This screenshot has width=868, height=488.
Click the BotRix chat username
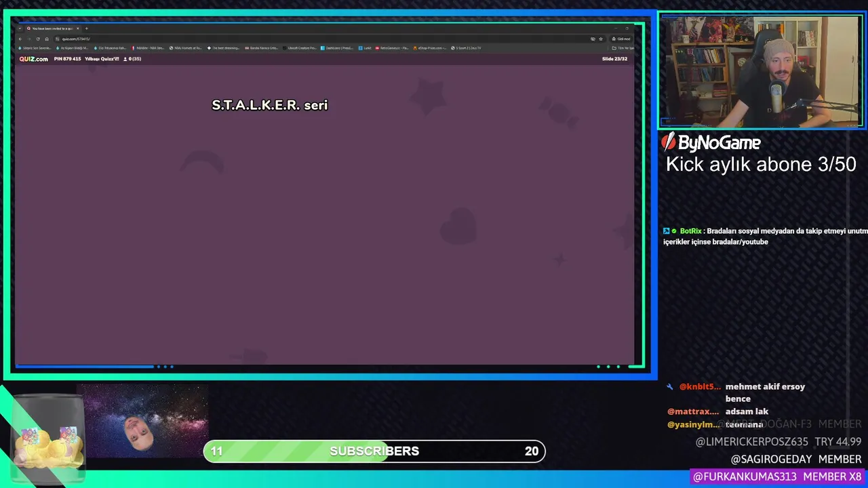pyautogui.click(x=690, y=231)
